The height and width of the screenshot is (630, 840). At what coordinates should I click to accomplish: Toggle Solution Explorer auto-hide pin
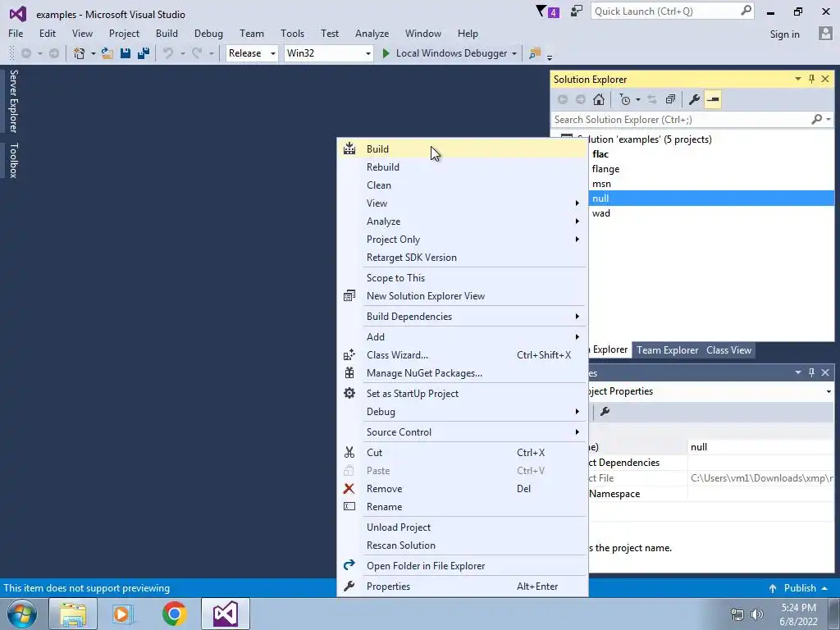click(x=811, y=80)
